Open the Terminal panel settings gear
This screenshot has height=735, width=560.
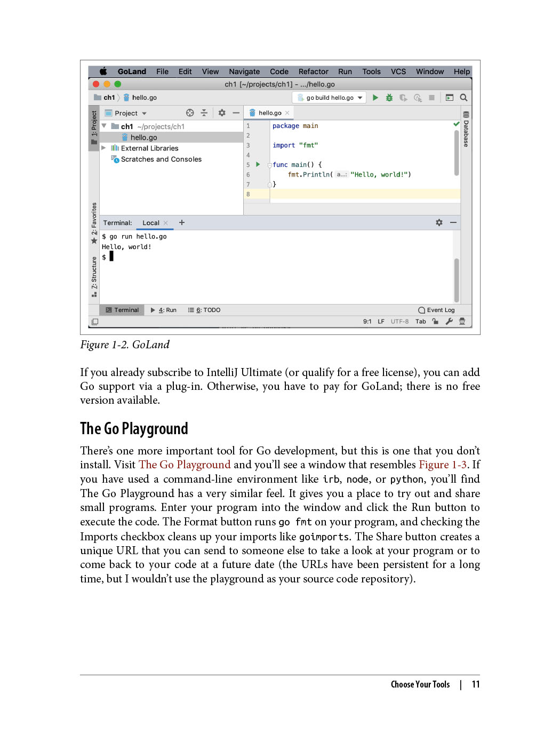pyautogui.click(x=439, y=222)
